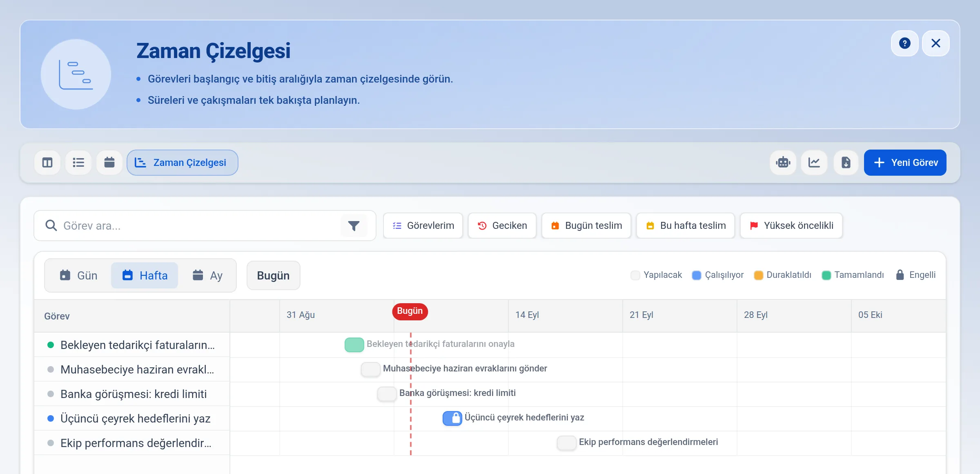Image resolution: width=980 pixels, height=474 pixels.
Task: Toggle the Geciken quick filter
Action: tap(502, 226)
